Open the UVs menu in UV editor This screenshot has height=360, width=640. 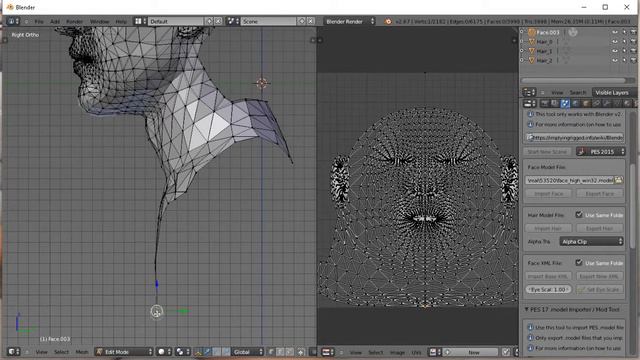[x=416, y=352]
